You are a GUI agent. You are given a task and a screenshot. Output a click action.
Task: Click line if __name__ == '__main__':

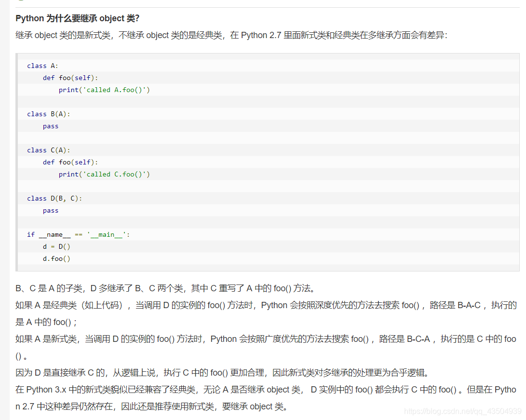tap(79, 234)
